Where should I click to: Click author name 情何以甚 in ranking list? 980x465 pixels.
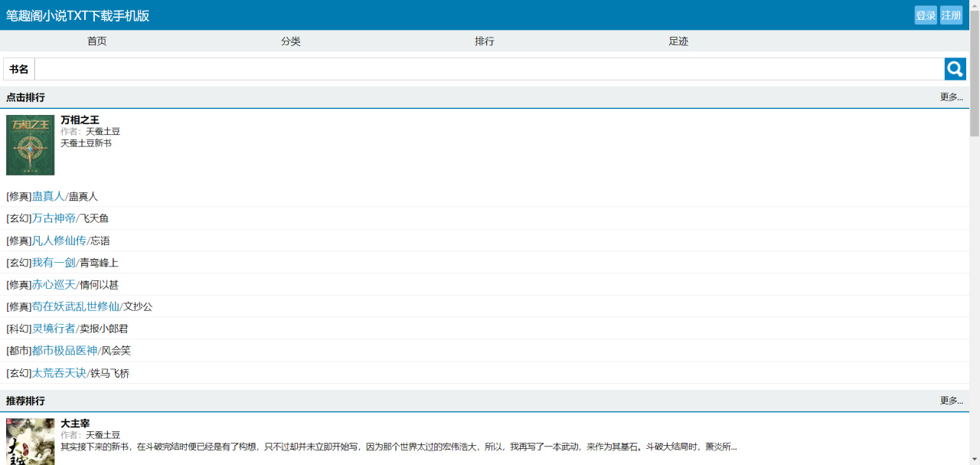pos(100,285)
